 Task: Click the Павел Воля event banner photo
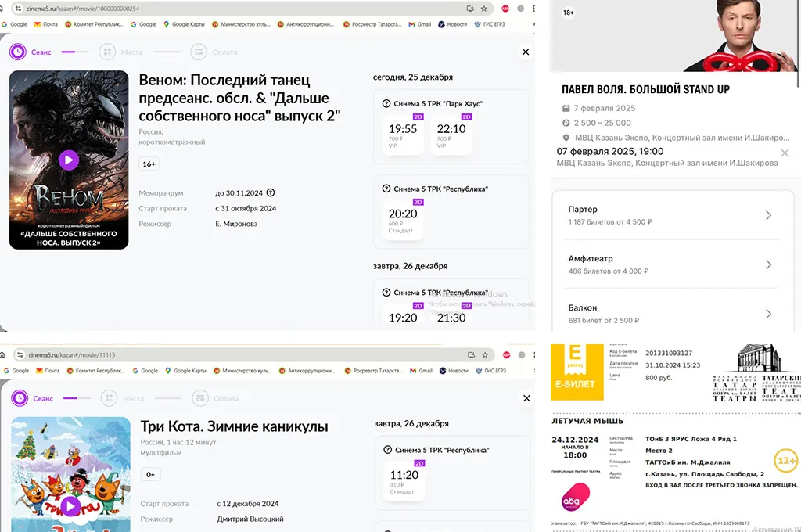pos(674,36)
